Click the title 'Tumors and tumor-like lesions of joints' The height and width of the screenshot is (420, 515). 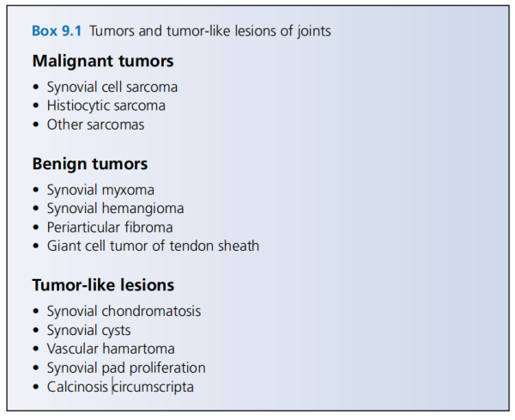210,31
